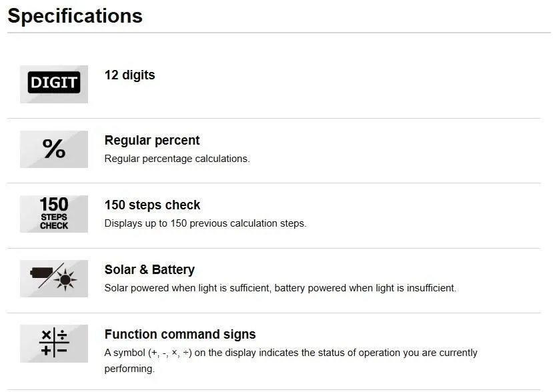The height and width of the screenshot is (392, 553).
Task: Click the function command signs icon
Action: click(54, 343)
